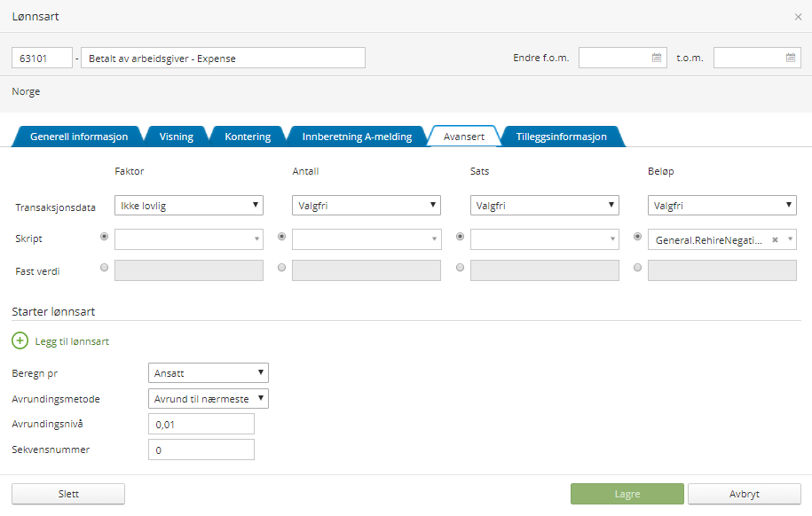The width and height of the screenshot is (812, 516).
Task: Open the Beregn pr Ansatt dropdown
Action: [x=209, y=372]
